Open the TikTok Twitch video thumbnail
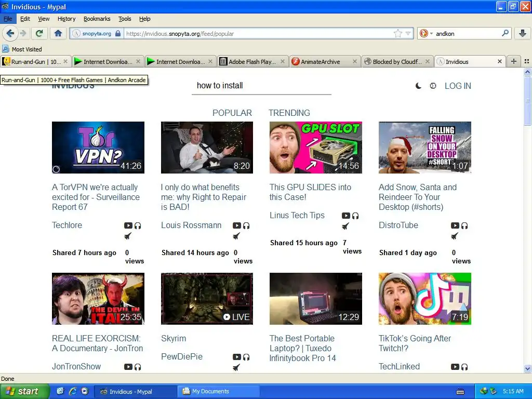 (x=425, y=299)
